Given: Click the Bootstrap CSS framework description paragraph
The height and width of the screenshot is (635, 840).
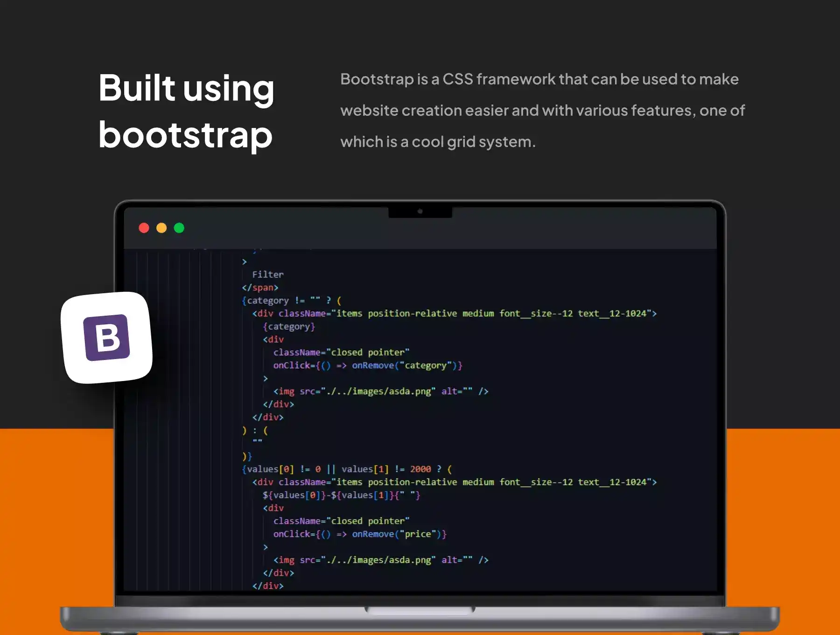Looking at the screenshot, I should click(x=542, y=111).
